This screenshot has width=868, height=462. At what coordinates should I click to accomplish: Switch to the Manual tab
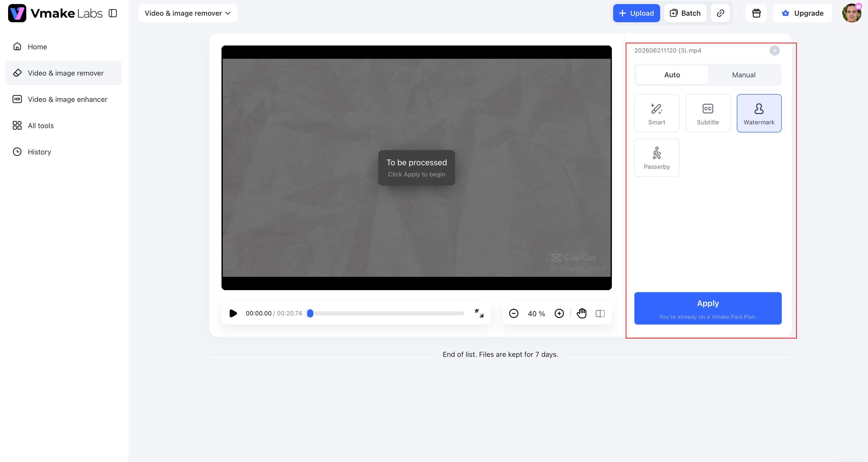(744, 75)
